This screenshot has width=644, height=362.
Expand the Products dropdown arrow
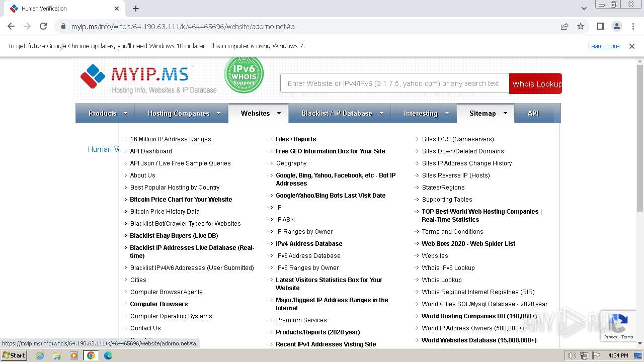click(126, 113)
